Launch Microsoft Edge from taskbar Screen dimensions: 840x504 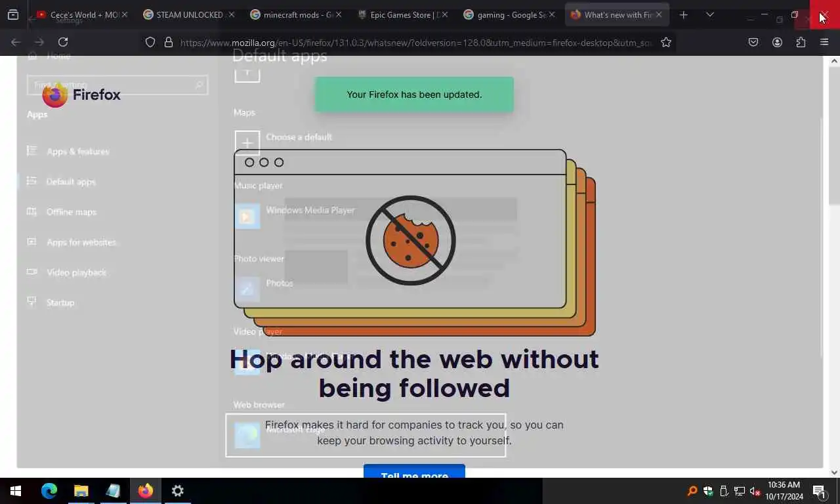(49, 491)
